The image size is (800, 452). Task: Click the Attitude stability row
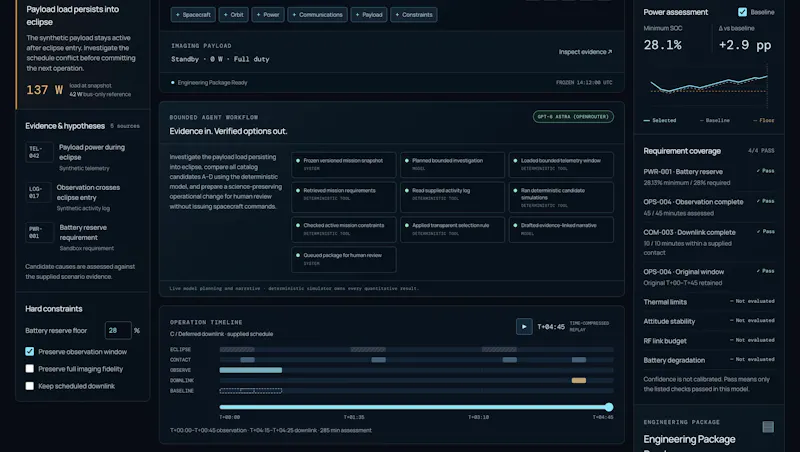tap(709, 321)
